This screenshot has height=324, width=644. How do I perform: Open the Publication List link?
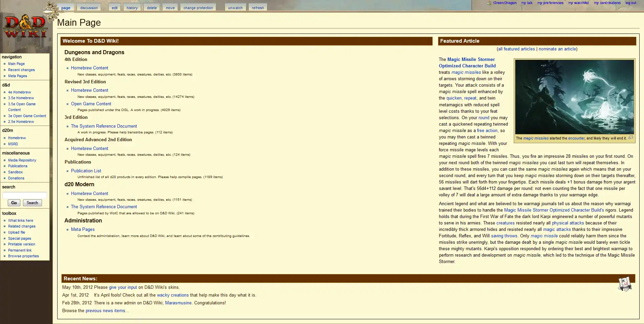(x=86, y=171)
